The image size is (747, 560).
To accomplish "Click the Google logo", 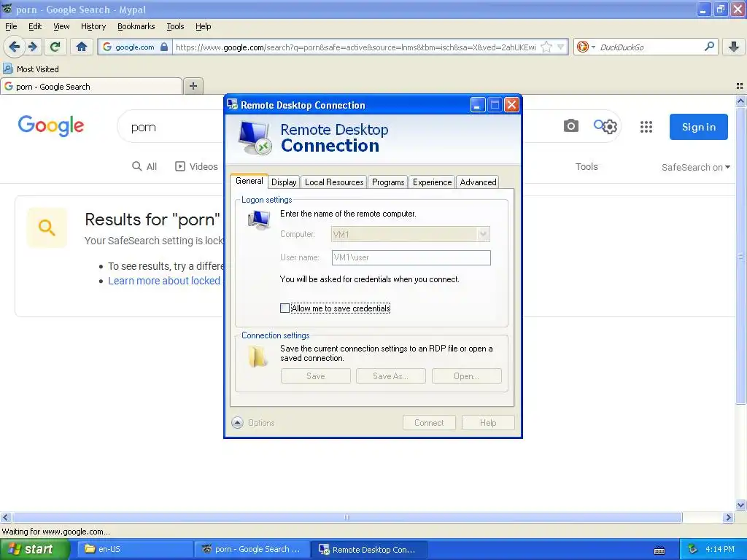I will pyautogui.click(x=51, y=125).
